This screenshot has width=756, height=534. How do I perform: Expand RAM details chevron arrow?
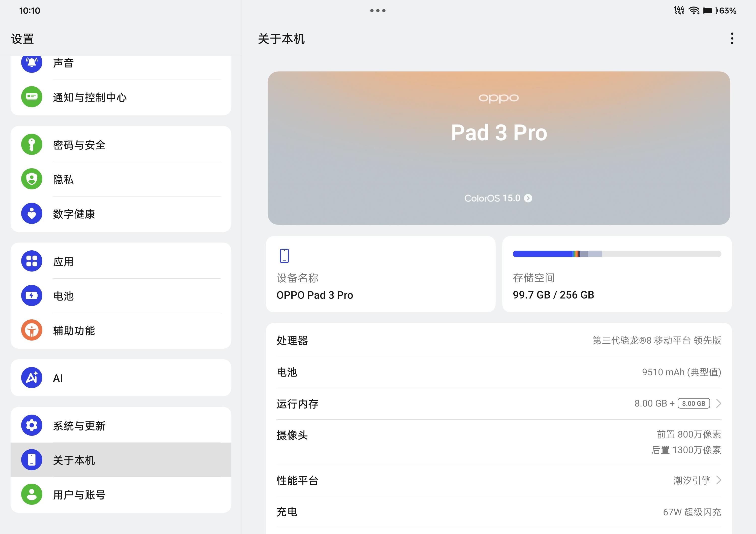click(719, 403)
